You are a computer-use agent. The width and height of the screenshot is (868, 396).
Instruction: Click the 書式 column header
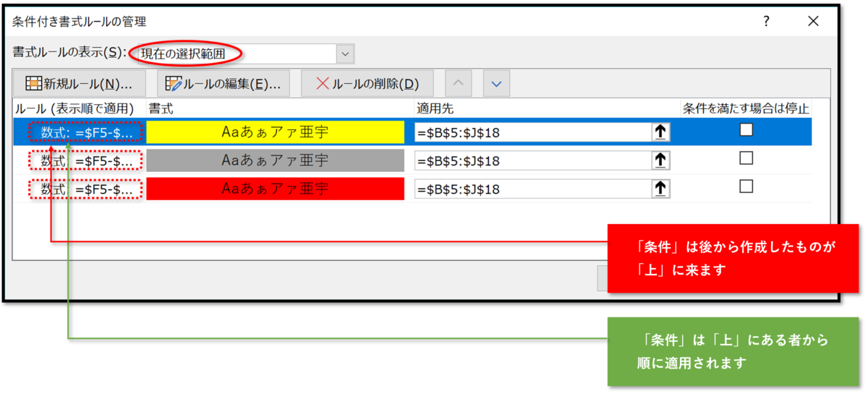click(161, 108)
